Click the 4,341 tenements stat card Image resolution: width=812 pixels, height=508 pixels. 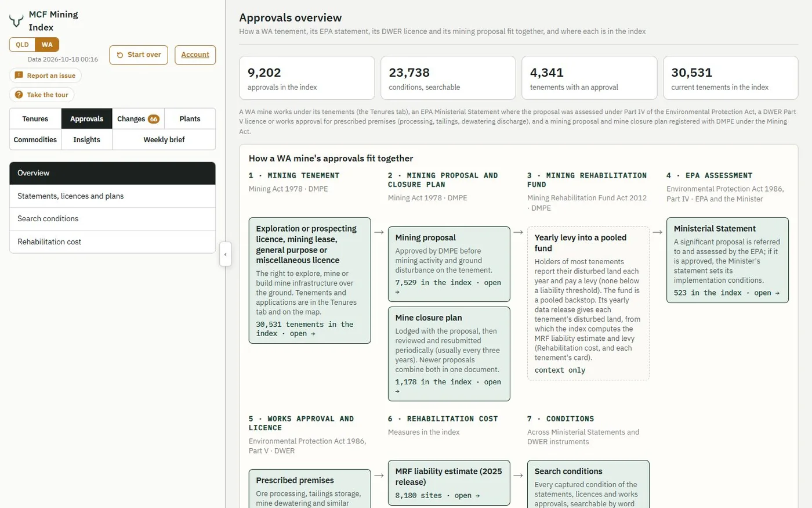click(x=589, y=78)
